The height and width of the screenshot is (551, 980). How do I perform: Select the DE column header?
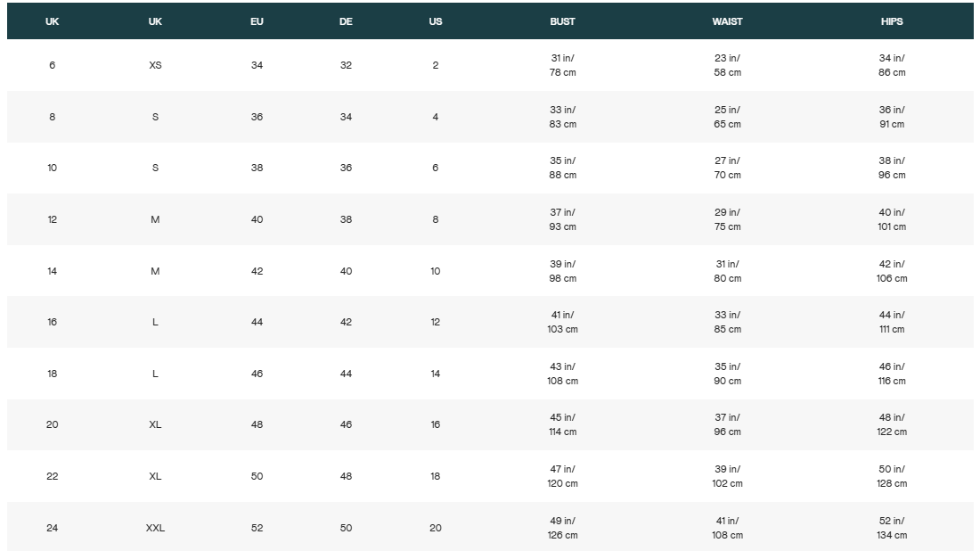346,21
